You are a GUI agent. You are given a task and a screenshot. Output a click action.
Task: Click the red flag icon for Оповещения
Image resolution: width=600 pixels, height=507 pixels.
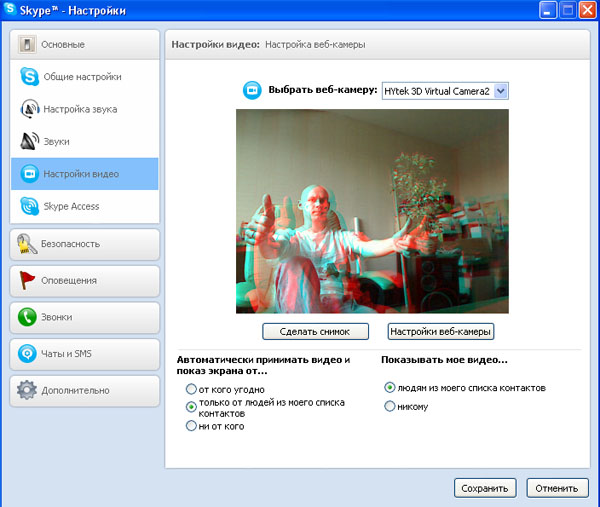[27, 280]
